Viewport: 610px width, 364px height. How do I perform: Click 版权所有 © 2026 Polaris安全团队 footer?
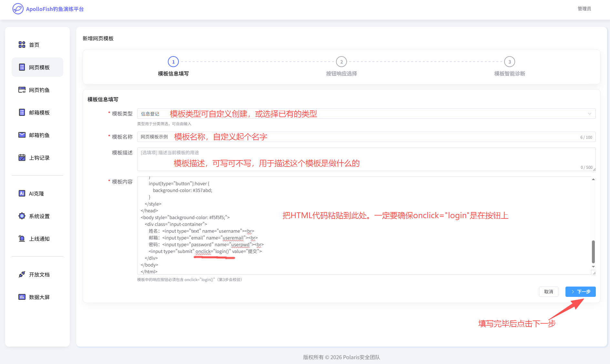341,357
